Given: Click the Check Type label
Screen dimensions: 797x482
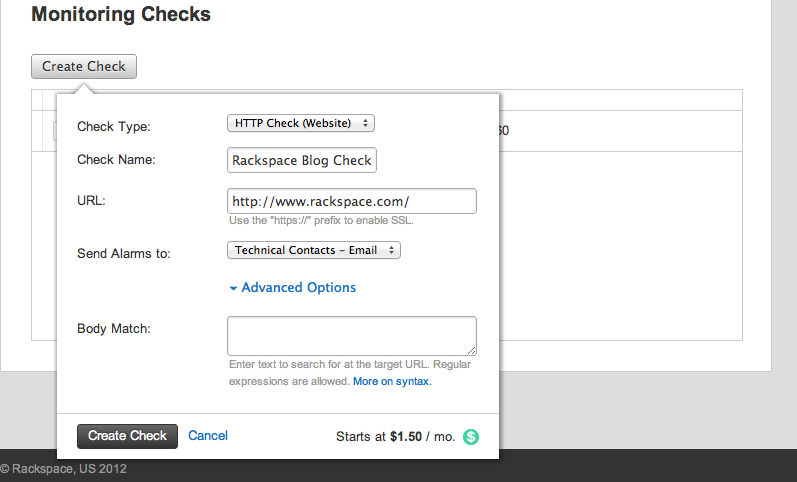Looking at the screenshot, I should tap(114, 127).
